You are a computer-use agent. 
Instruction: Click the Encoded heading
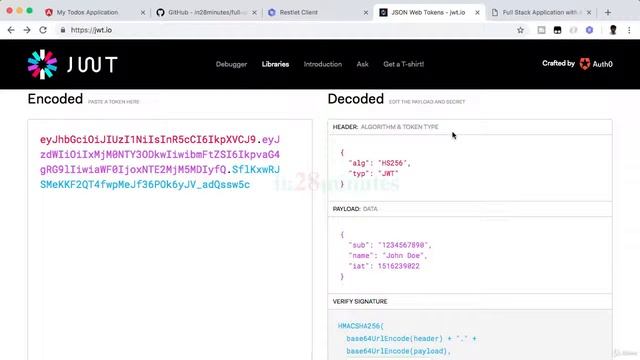tap(55, 99)
